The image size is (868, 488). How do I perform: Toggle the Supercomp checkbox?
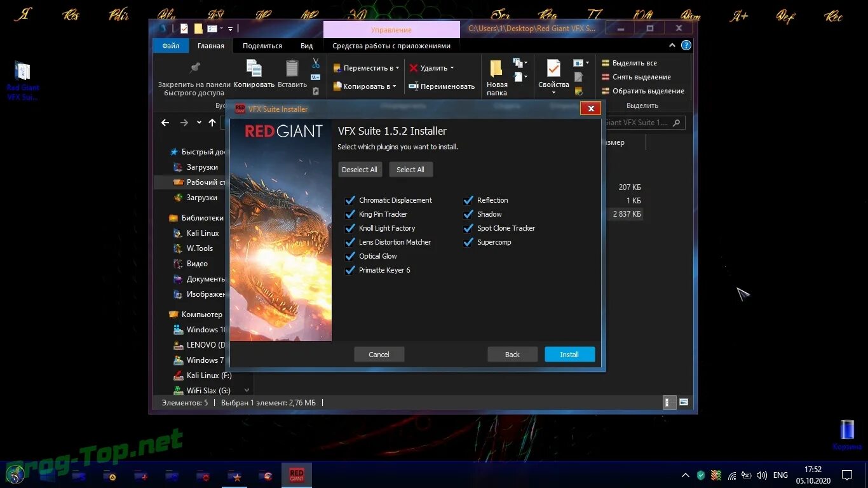coord(468,242)
